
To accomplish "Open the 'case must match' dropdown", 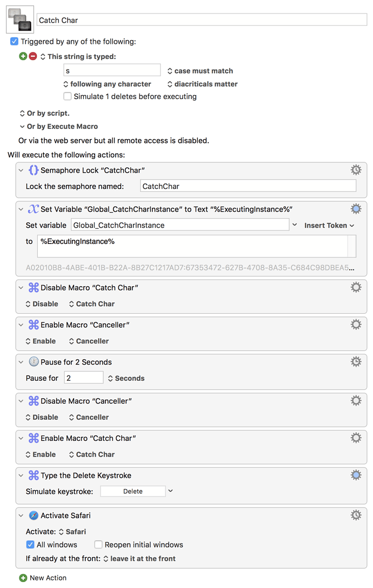I will 200,71.
